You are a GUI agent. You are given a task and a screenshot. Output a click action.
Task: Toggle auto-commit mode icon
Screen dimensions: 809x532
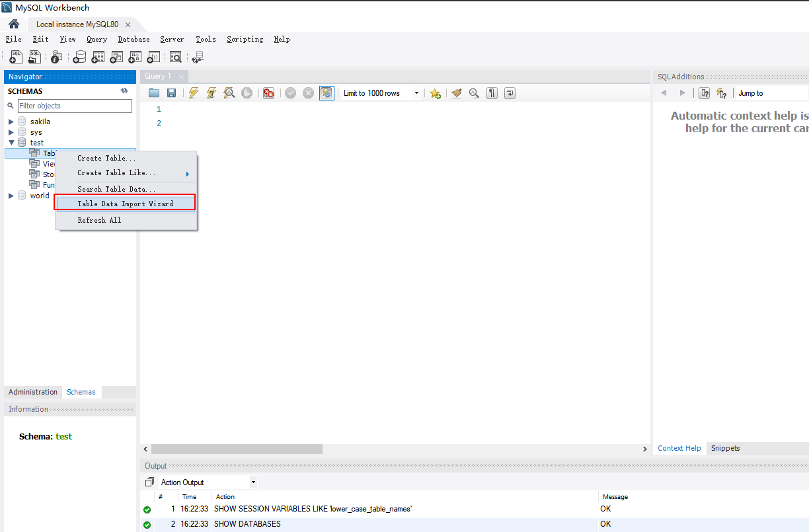327,93
